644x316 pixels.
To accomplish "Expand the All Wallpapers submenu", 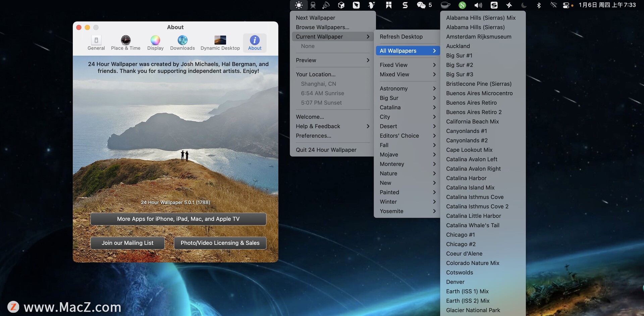I will pyautogui.click(x=408, y=51).
